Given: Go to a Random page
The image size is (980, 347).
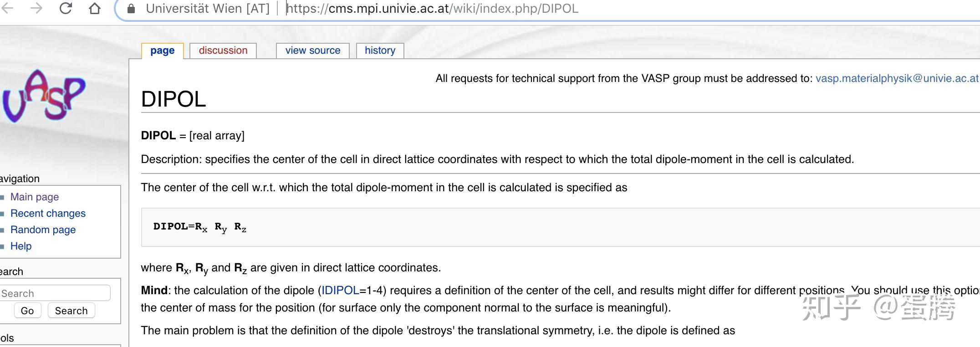Looking at the screenshot, I should click(43, 230).
